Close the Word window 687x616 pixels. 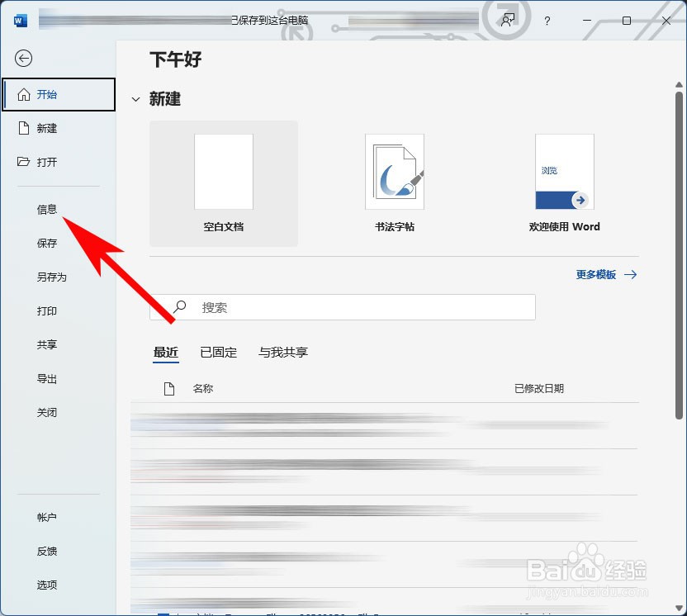tap(666, 21)
